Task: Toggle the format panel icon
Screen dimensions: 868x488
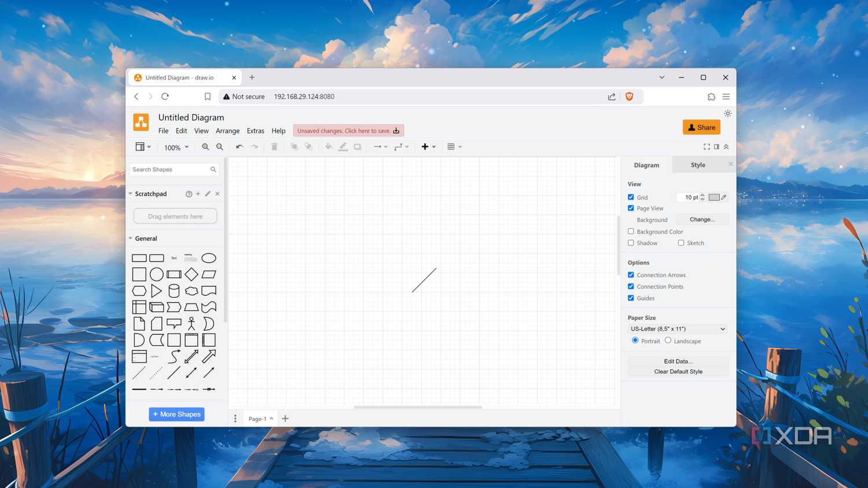Action: pyautogui.click(x=716, y=147)
